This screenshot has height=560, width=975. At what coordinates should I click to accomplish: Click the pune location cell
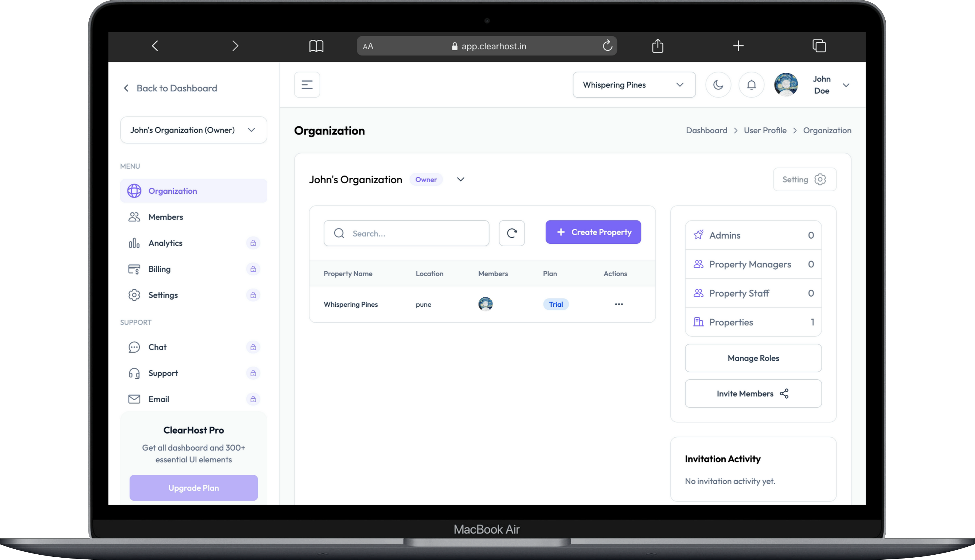tap(423, 305)
